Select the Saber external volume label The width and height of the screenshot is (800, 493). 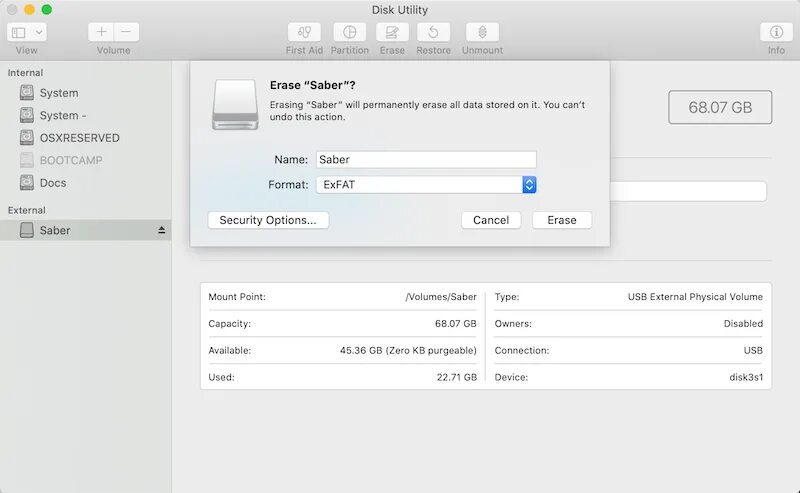(55, 230)
